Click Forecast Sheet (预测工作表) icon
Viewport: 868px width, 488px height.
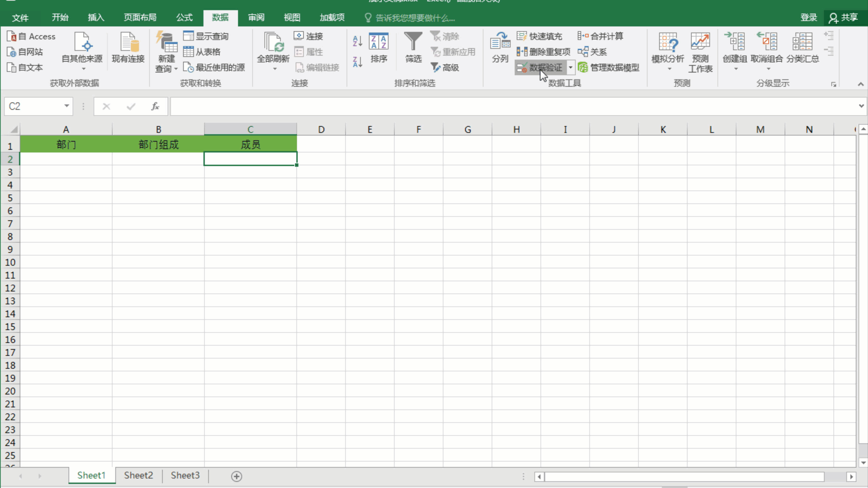click(700, 47)
